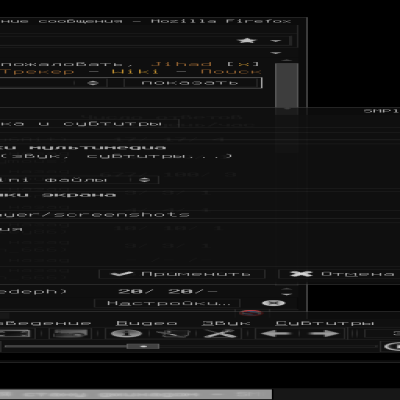400x400 pixels.
Task: Click the info icon in player toolbar
Action: coord(126,333)
